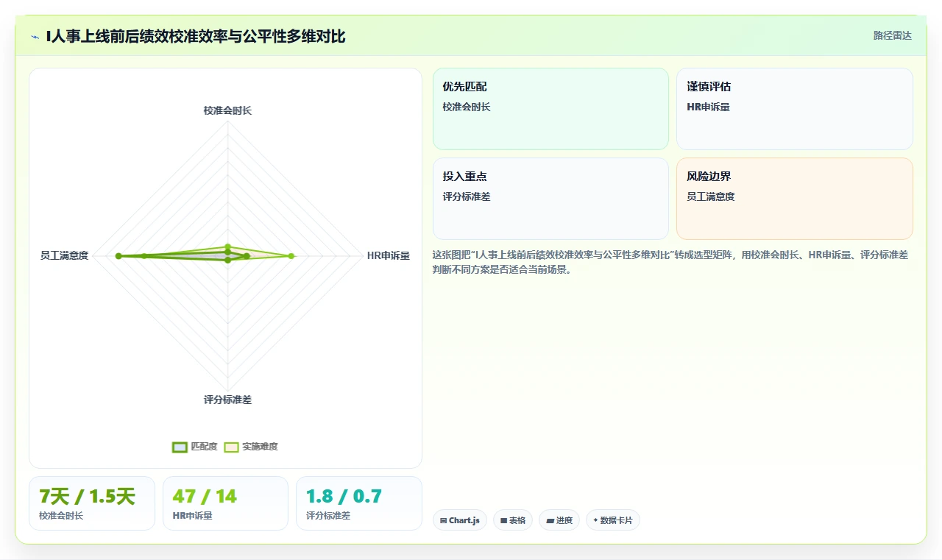Click the page title I人事上线前后绩效校准效率
Screen dimensions: 942x560
tap(196, 36)
